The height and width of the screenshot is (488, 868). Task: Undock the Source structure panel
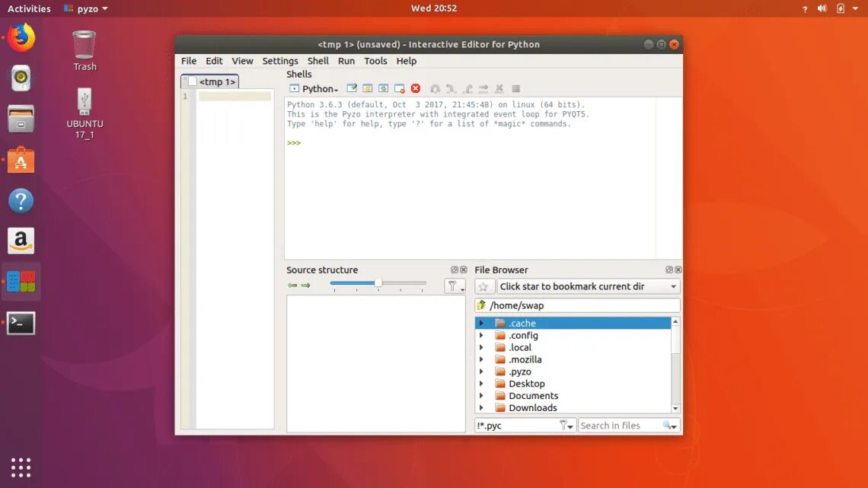point(455,270)
